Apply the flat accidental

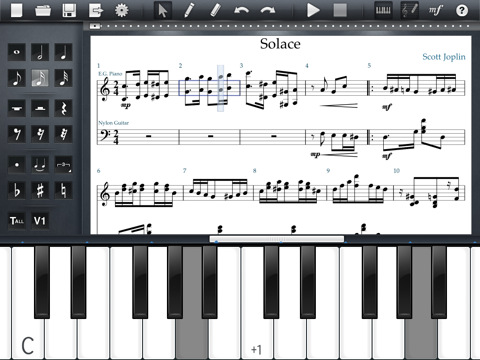click(x=17, y=191)
